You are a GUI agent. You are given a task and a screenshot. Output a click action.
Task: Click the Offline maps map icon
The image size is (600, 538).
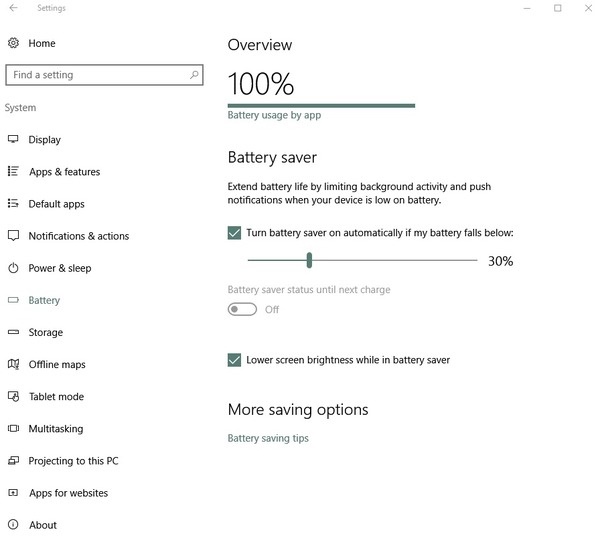[x=13, y=364]
